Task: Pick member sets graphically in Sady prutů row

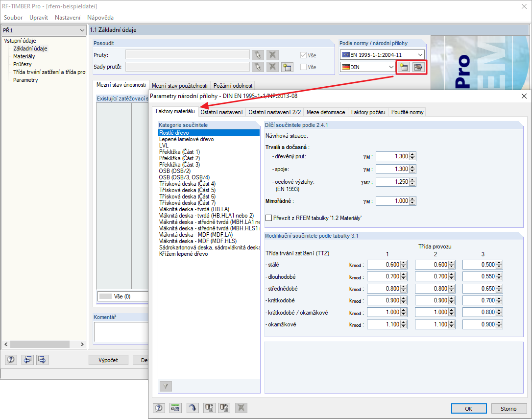Action: (x=258, y=67)
